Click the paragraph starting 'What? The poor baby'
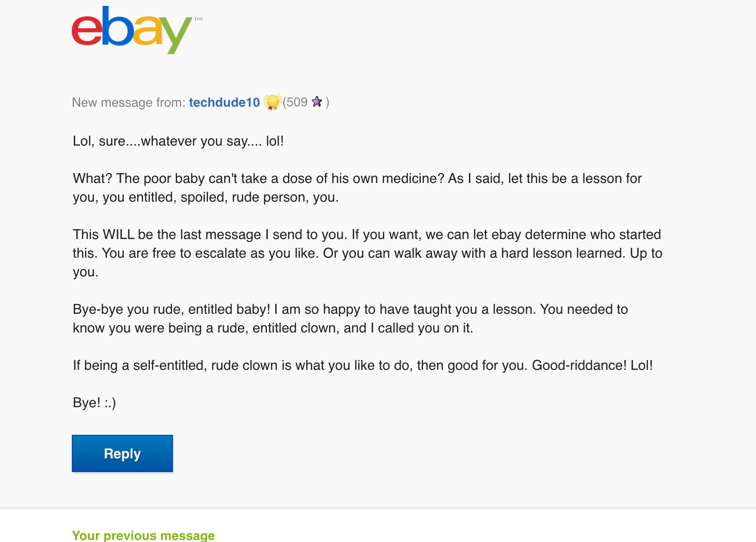Screen dimensions: 756x542 pyautogui.click(x=357, y=188)
